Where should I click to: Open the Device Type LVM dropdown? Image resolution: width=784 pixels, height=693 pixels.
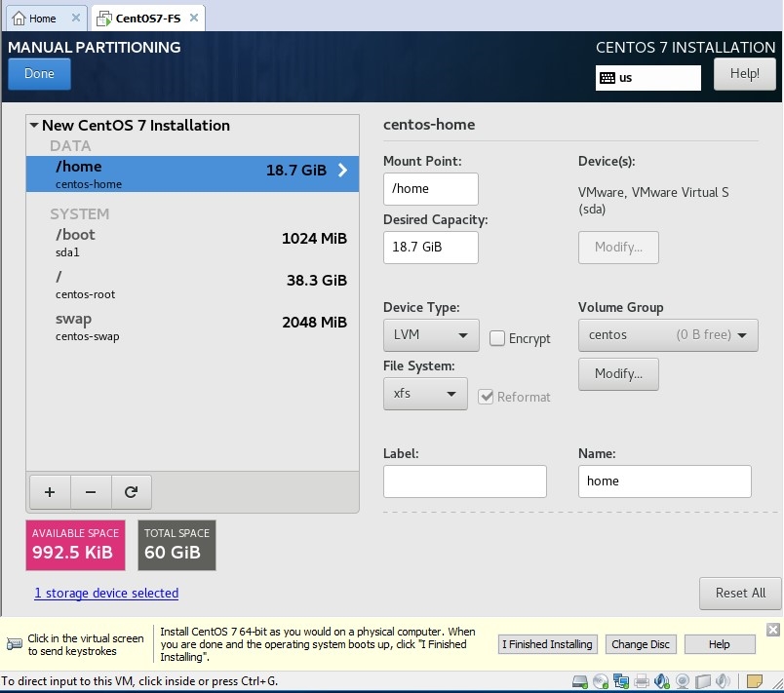pos(430,334)
